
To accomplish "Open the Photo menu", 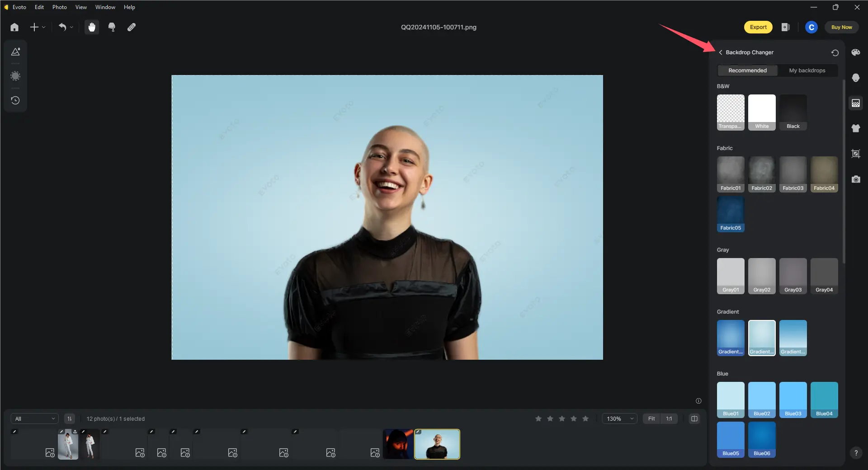I will pos(59,7).
